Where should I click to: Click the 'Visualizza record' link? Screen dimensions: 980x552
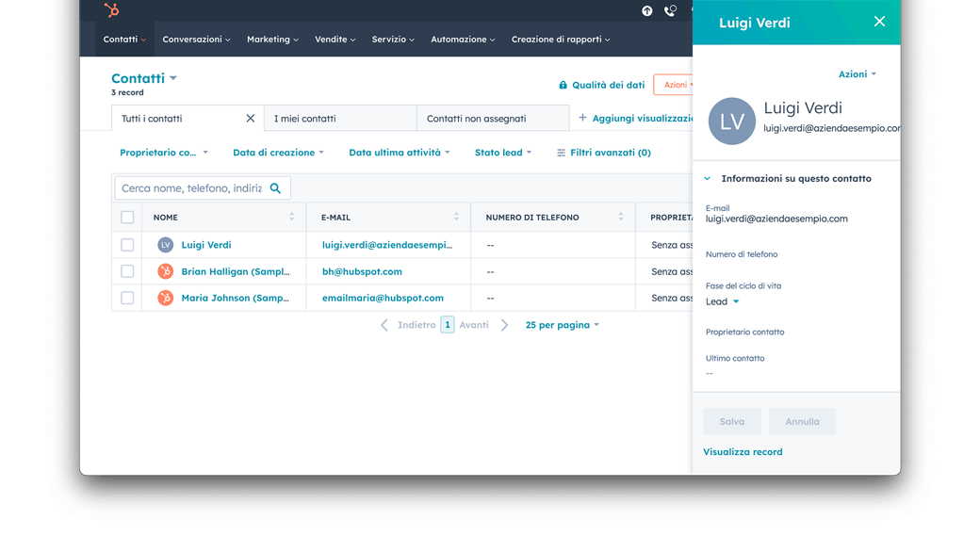pos(743,452)
